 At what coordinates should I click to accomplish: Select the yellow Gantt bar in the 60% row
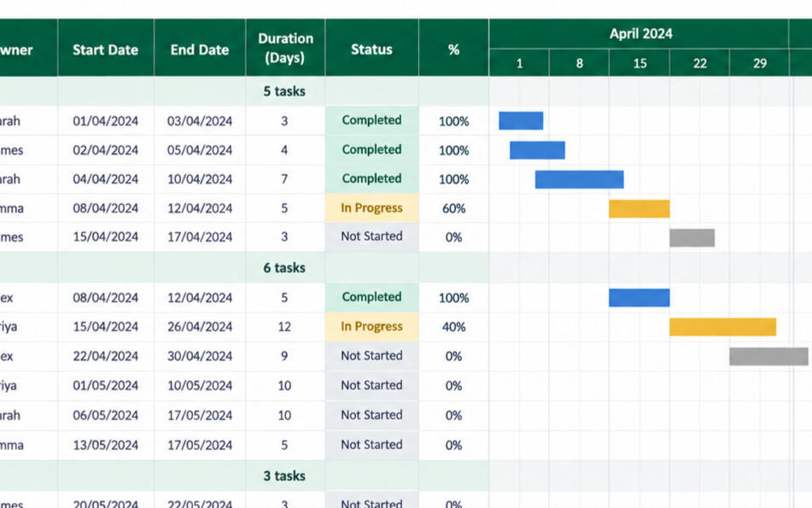(639, 208)
